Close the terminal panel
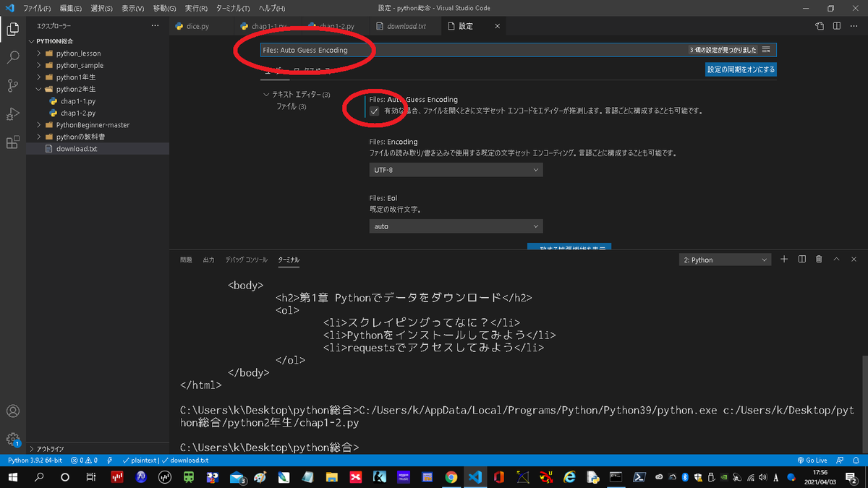The width and height of the screenshot is (868, 488). [854, 260]
